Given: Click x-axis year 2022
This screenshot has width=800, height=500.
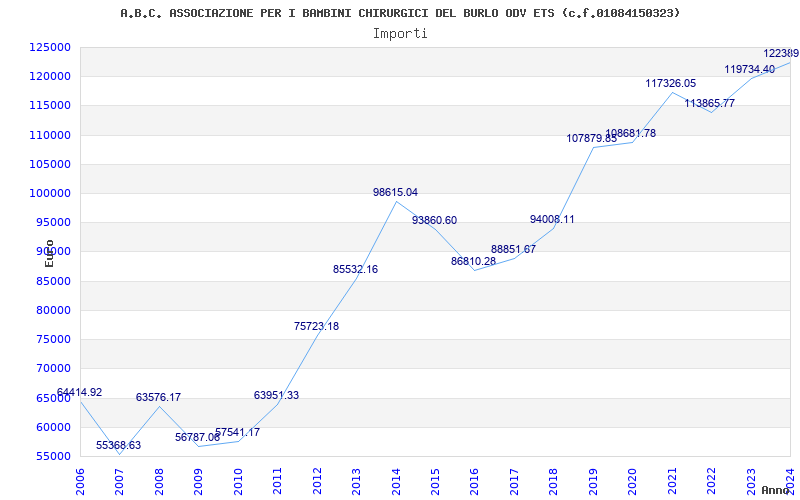Looking at the screenshot, I should click(712, 482).
